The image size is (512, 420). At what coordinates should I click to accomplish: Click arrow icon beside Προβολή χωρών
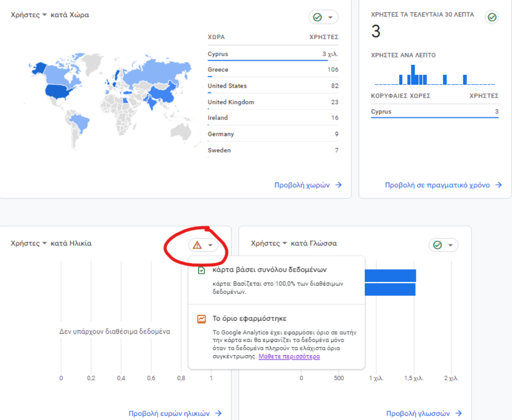(x=338, y=185)
